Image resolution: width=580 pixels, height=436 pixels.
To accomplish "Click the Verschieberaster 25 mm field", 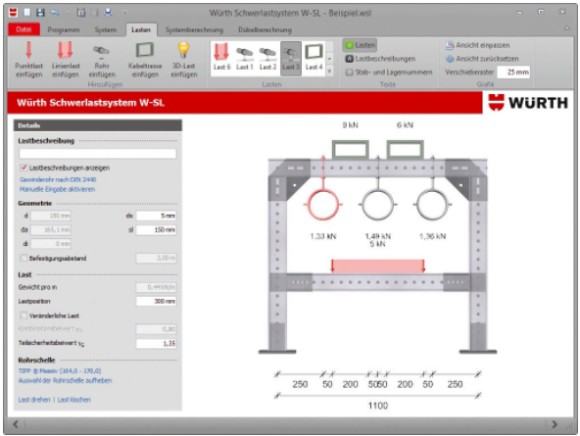I will (513, 72).
